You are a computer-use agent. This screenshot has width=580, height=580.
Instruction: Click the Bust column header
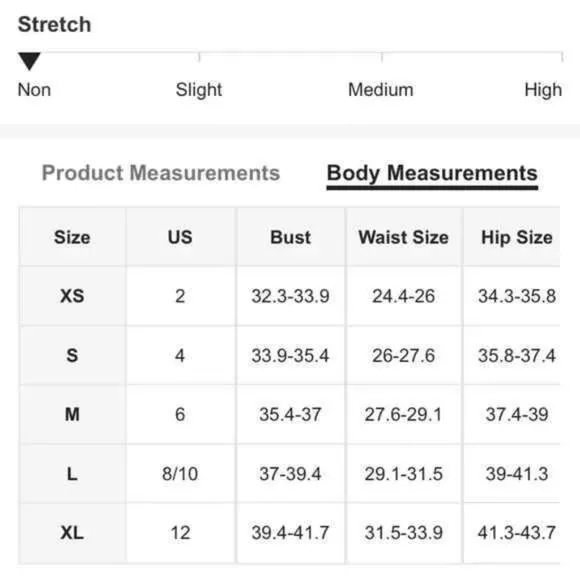tap(290, 237)
